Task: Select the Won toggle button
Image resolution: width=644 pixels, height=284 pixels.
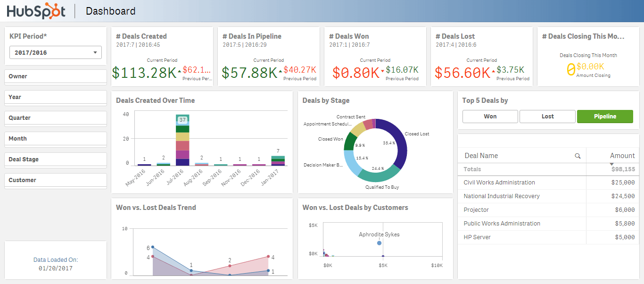Action: click(x=490, y=117)
